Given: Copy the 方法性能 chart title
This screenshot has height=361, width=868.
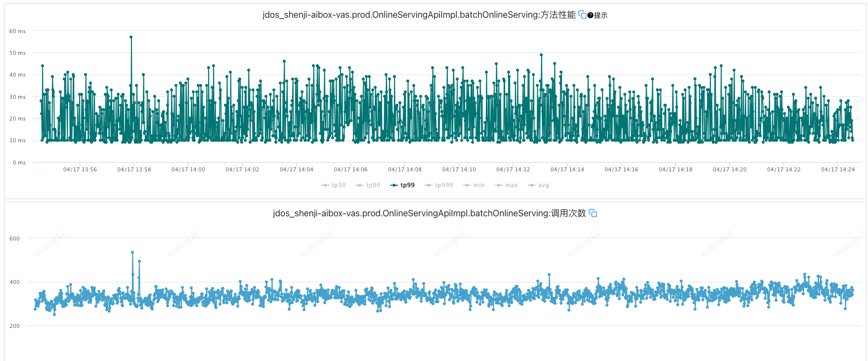Looking at the screenshot, I should tap(582, 15).
